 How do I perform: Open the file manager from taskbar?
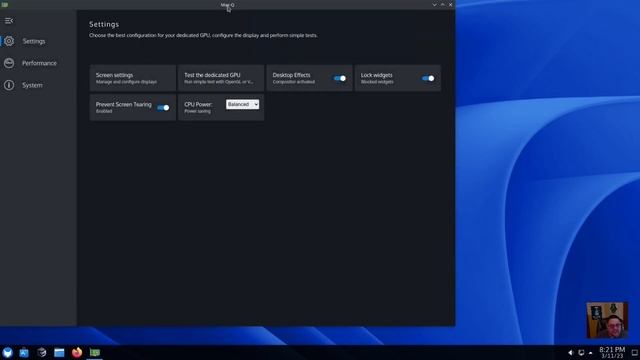pos(59,352)
